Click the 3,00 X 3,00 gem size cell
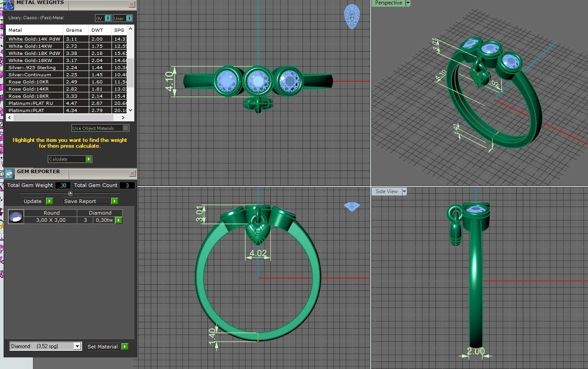The width and height of the screenshot is (588, 369). click(x=51, y=220)
